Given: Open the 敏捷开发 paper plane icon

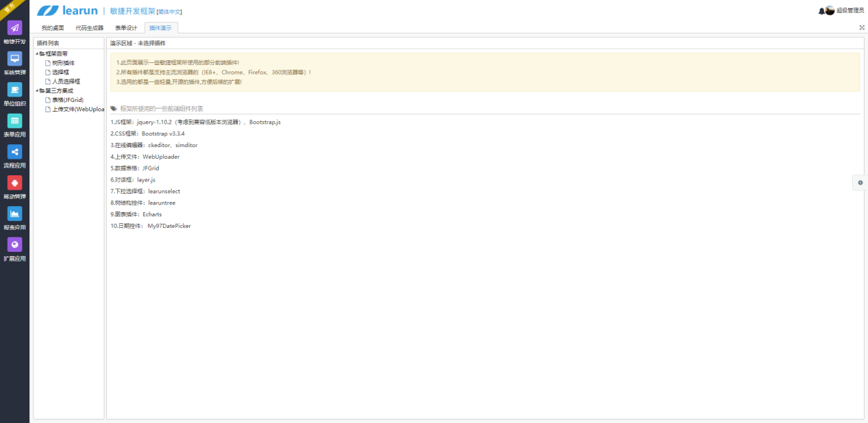Looking at the screenshot, I should click(14, 27).
